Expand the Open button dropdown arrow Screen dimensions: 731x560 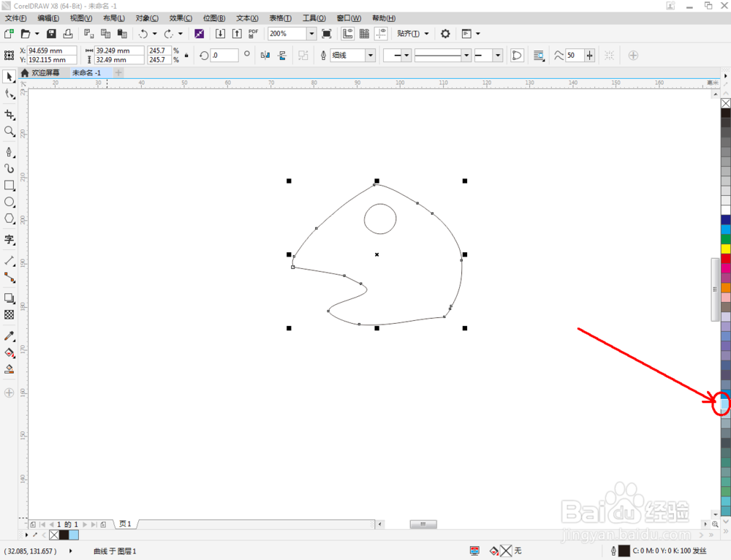37,34
